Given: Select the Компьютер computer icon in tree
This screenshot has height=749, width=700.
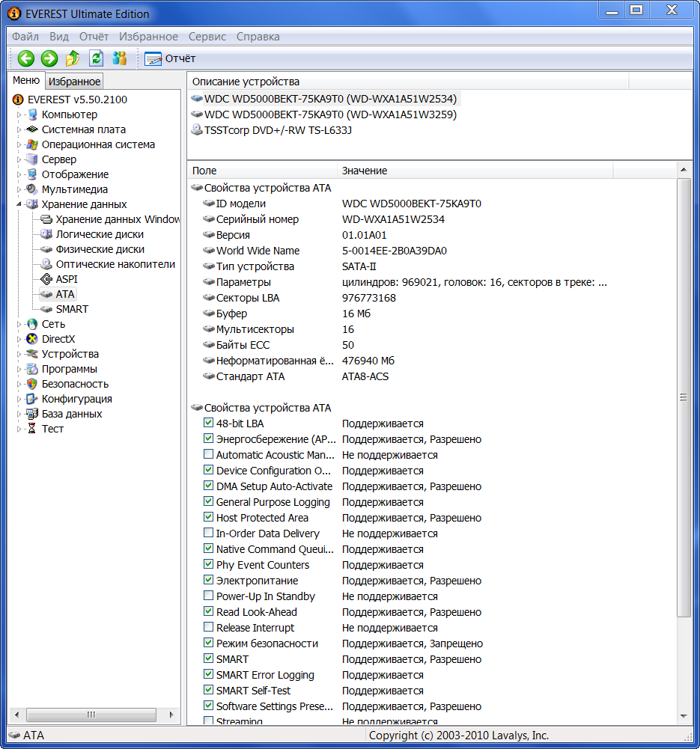Looking at the screenshot, I should tap(32, 114).
